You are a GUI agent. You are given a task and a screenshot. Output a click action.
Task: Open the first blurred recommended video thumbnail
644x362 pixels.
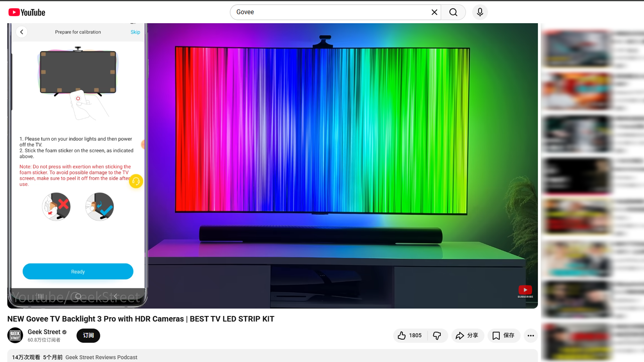click(576, 49)
